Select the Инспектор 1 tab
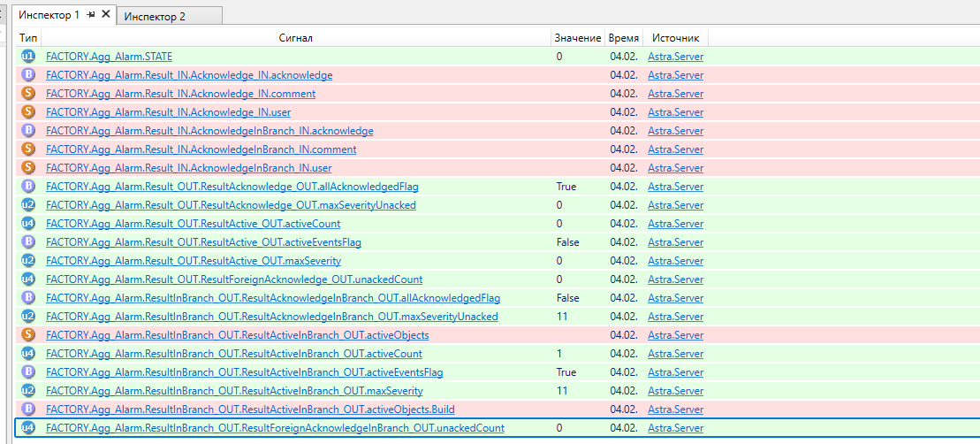The width and height of the screenshot is (980, 444). 49,15
